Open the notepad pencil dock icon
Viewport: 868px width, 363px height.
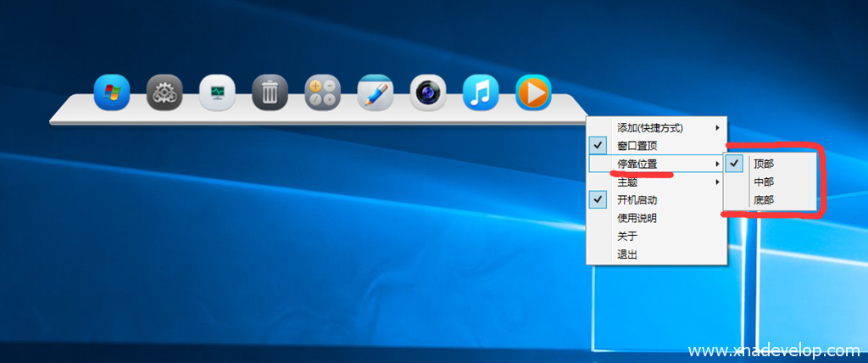375,92
